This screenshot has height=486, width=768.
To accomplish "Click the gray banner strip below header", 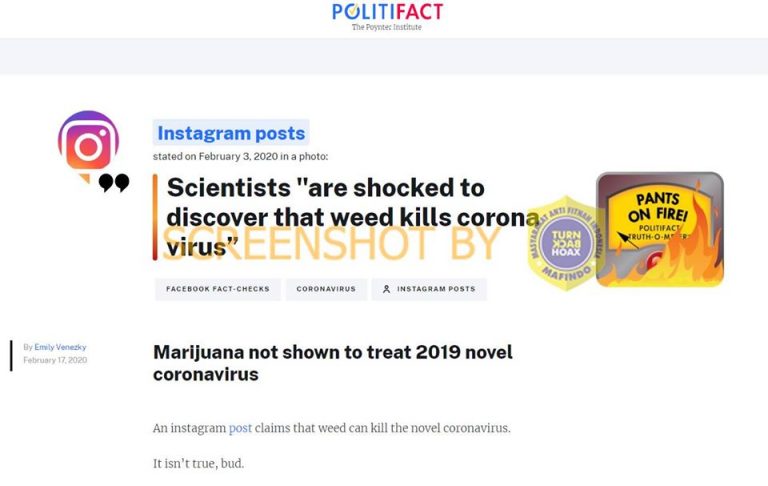I will coord(384,56).
